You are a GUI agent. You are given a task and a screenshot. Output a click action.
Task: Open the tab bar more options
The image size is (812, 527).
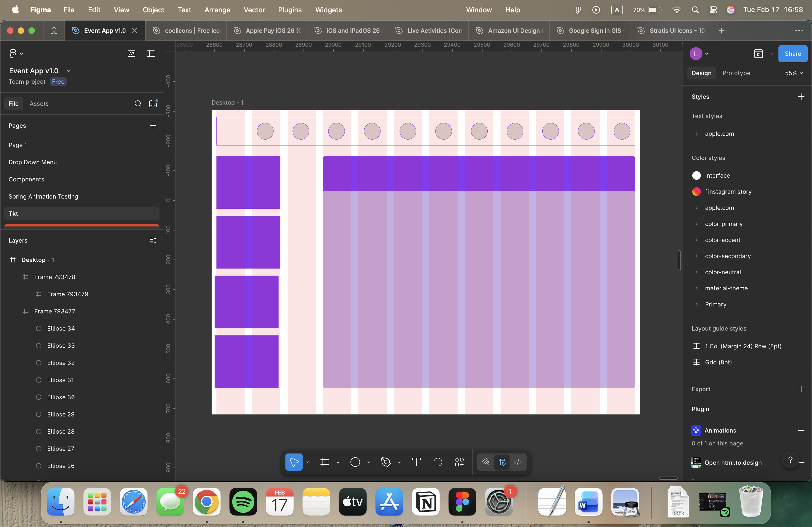pyautogui.click(x=799, y=31)
